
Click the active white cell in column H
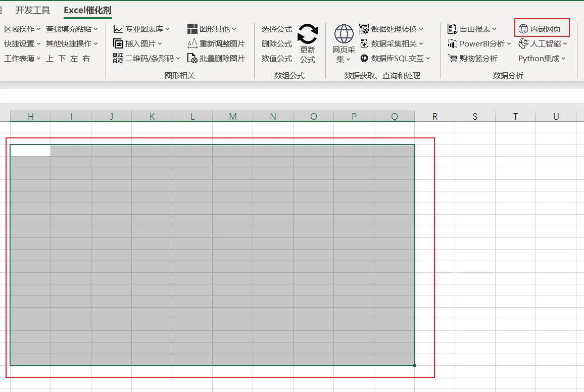pyautogui.click(x=30, y=151)
